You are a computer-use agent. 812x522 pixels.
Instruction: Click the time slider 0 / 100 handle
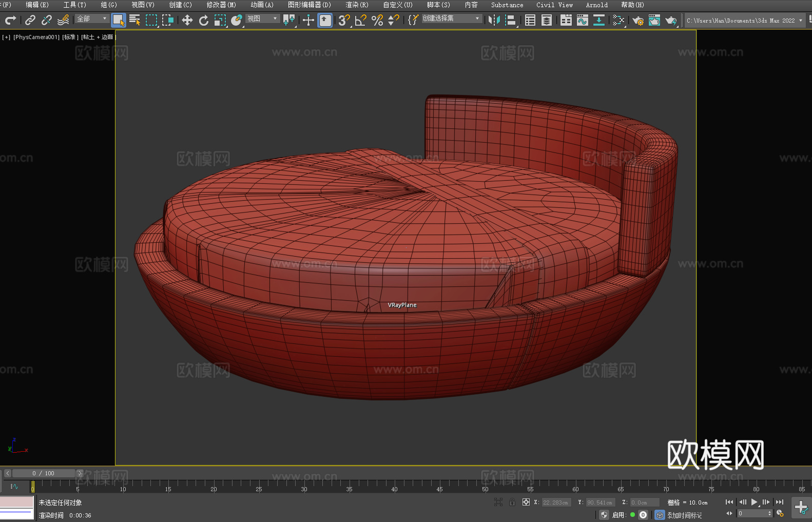pos(43,473)
